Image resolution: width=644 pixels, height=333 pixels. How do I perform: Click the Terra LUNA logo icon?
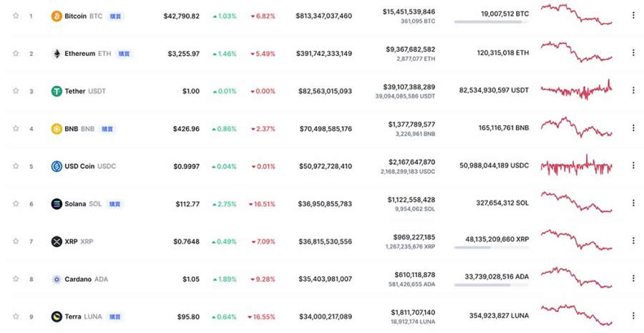pyautogui.click(x=57, y=317)
